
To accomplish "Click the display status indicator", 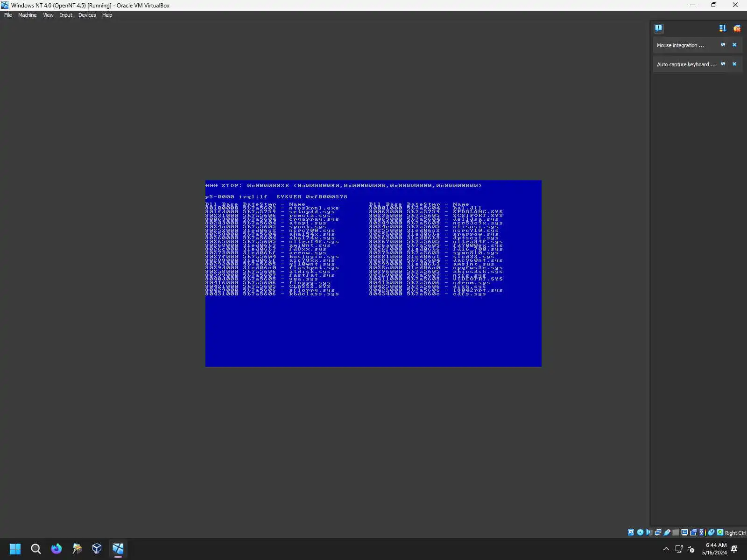I will (x=684, y=532).
